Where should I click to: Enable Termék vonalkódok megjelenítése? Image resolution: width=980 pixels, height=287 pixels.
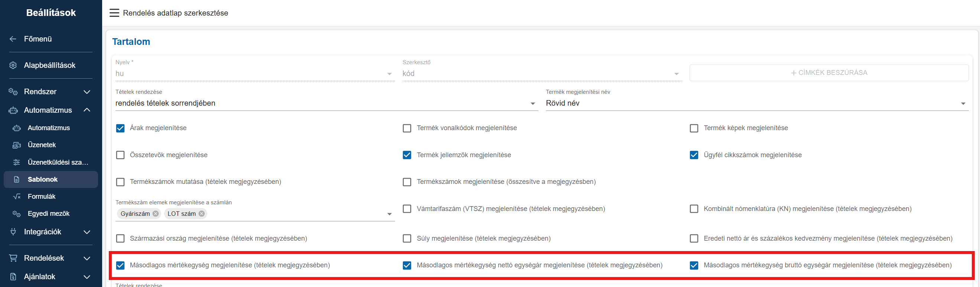tap(407, 128)
